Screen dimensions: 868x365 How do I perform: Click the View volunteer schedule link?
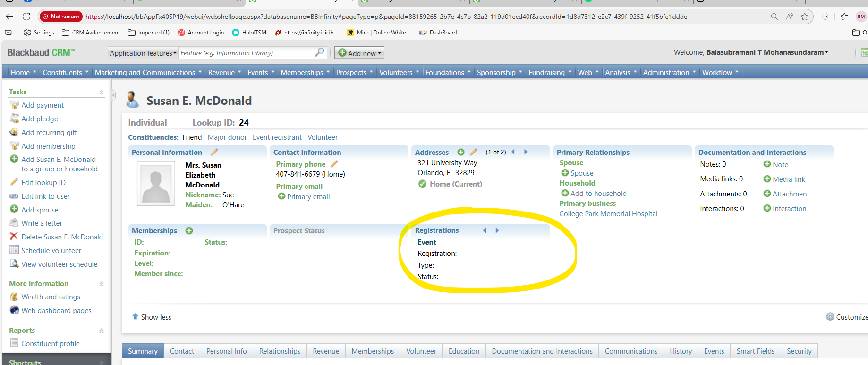pyautogui.click(x=59, y=264)
